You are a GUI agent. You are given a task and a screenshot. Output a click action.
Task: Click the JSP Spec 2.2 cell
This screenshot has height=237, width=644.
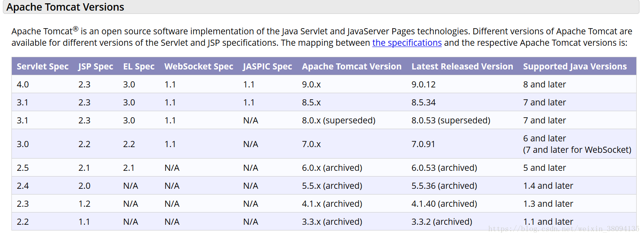point(85,144)
